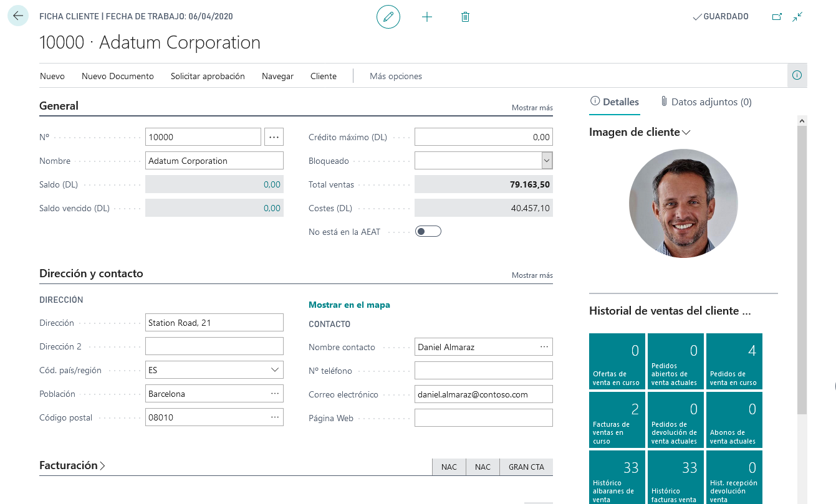Click the empty Nº teléfono field
The height and width of the screenshot is (504, 836).
coord(484,371)
